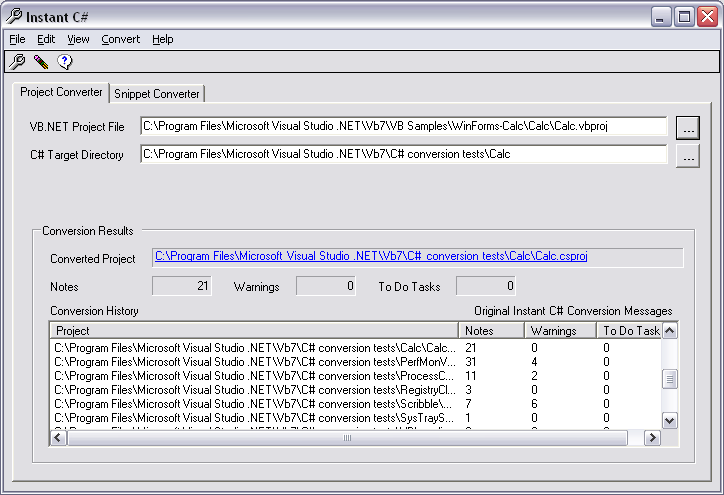Sort history by Project column header
Image resolution: width=724 pixels, height=495 pixels.
pyautogui.click(x=254, y=331)
